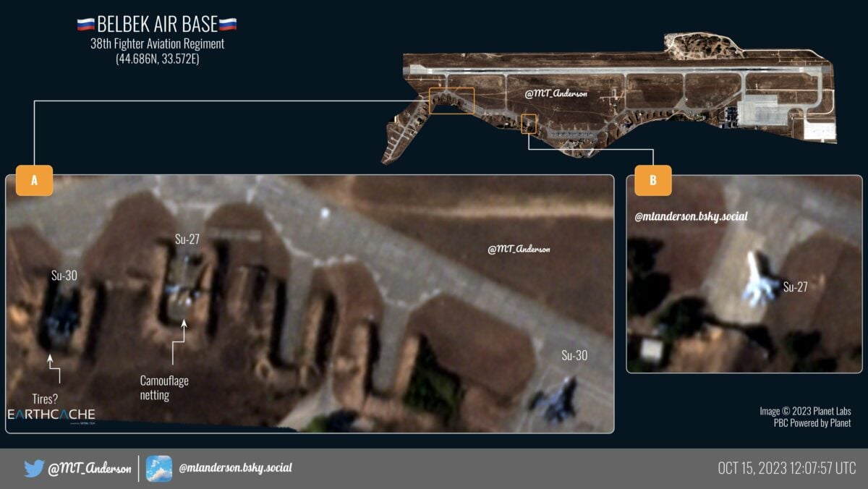Open the @mtanderson.bsky.social footer handle
This screenshot has width=868, height=489.
pyautogui.click(x=235, y=468)
